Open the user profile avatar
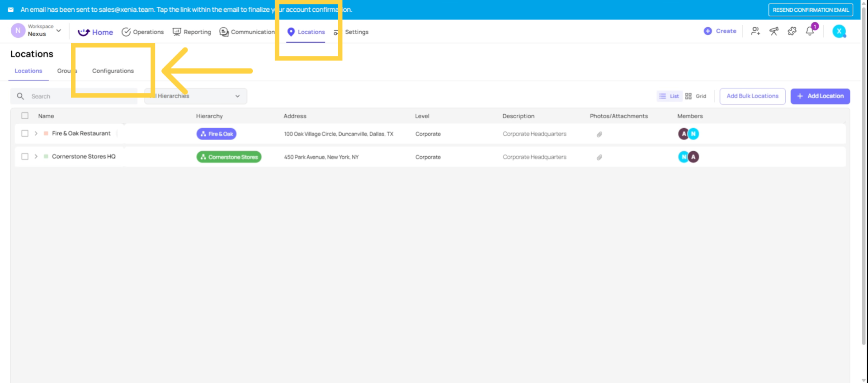The width and height of the screenshot is (868, 383). [839, 31]
